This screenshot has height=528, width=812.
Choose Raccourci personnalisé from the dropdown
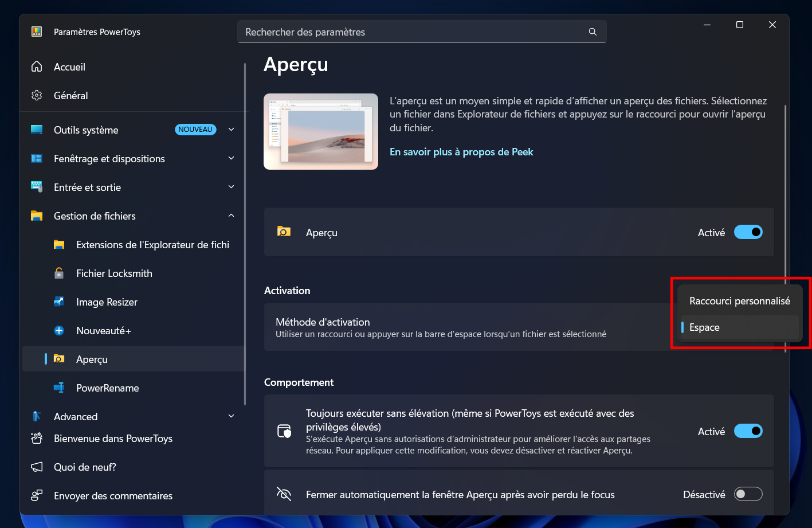point(739,301)
